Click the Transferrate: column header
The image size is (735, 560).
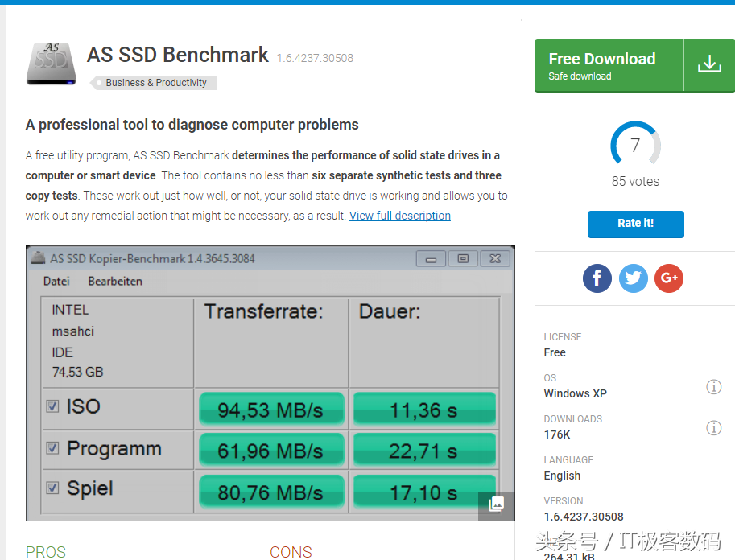263,311
